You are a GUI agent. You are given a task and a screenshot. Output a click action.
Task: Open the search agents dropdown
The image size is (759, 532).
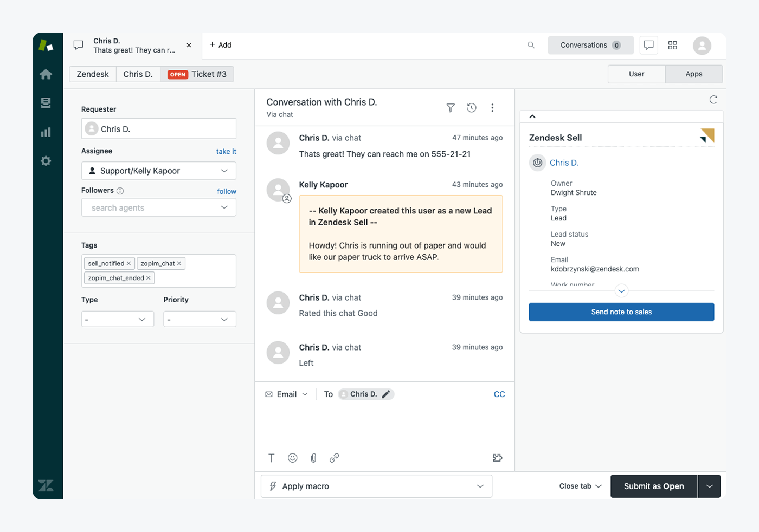[159, 207]
